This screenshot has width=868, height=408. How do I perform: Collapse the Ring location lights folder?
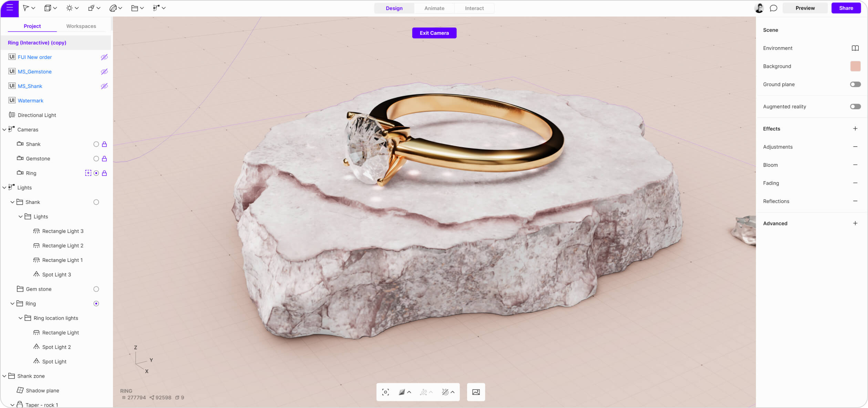[x=21, y=318]
